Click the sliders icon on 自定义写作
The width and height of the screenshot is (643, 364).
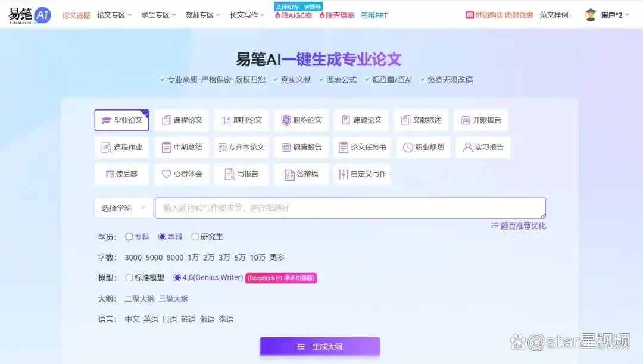point(343,174)
